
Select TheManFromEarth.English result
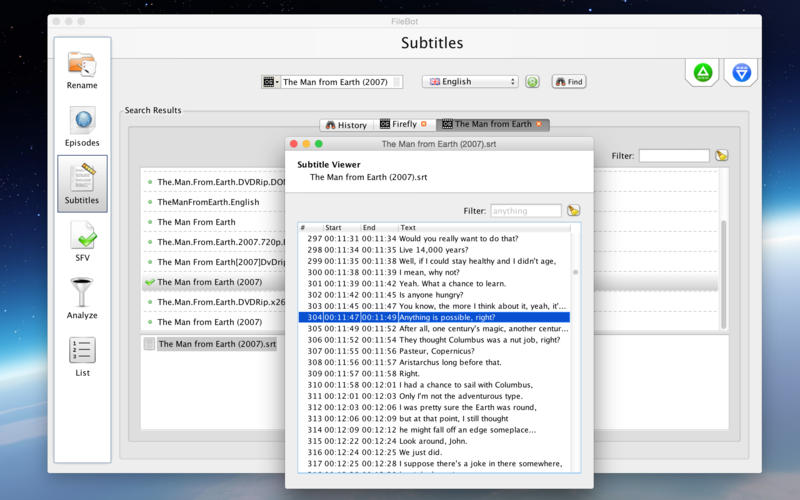[x=214, y=202]
